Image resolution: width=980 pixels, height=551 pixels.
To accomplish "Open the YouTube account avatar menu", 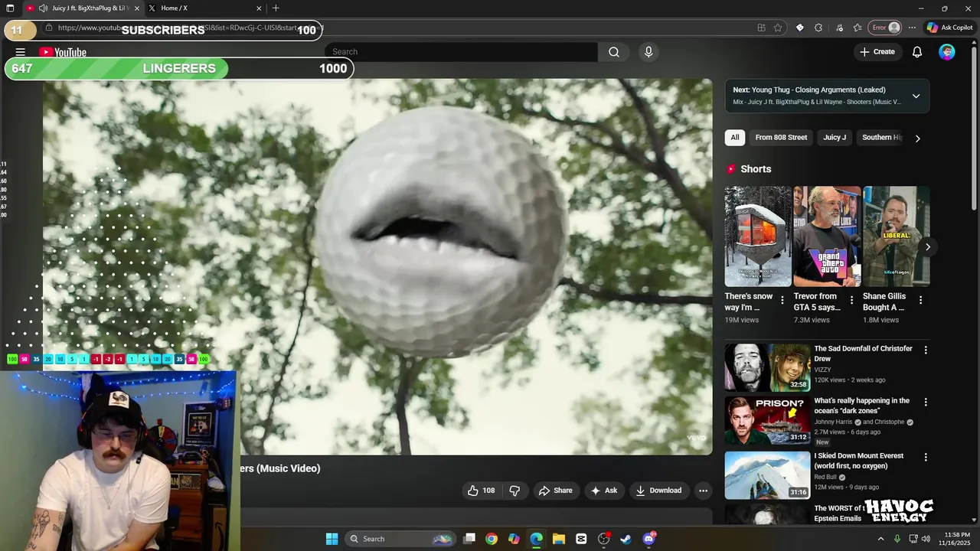I will point(947,52).
